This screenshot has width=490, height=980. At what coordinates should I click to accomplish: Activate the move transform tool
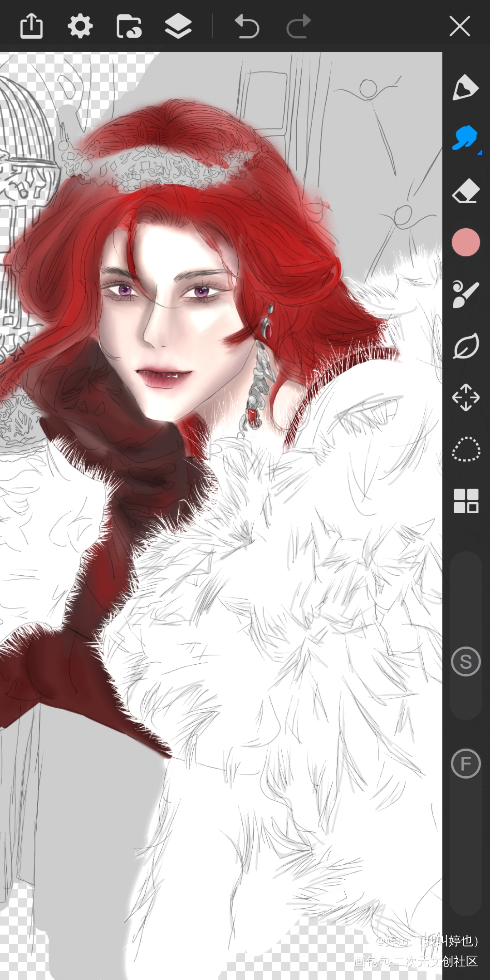(466, 397)
